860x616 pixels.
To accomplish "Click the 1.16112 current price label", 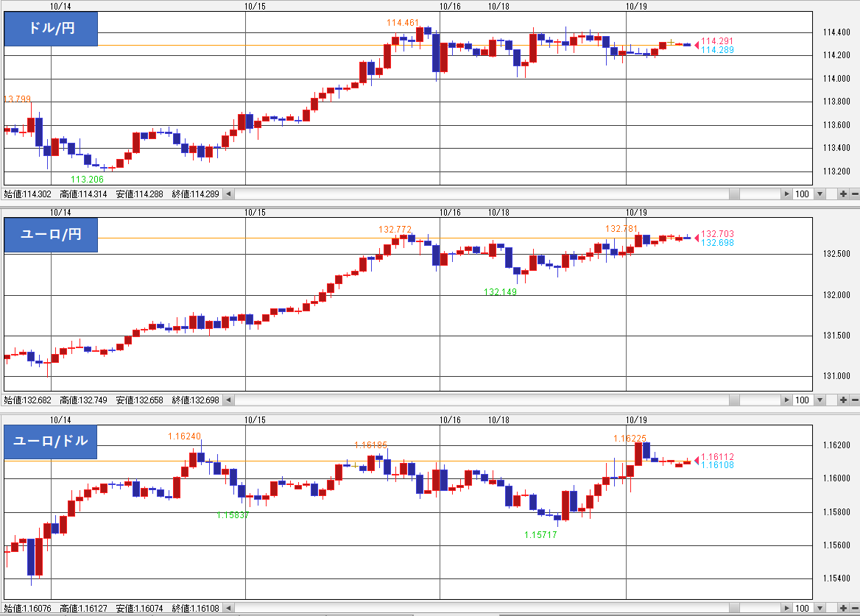I will point(717,457).
